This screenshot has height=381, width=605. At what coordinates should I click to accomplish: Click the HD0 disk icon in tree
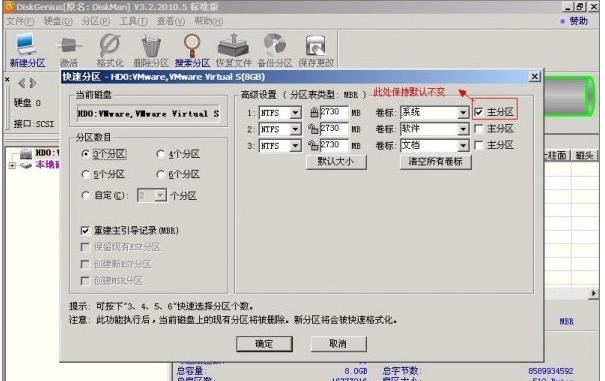tap(26, 154)
